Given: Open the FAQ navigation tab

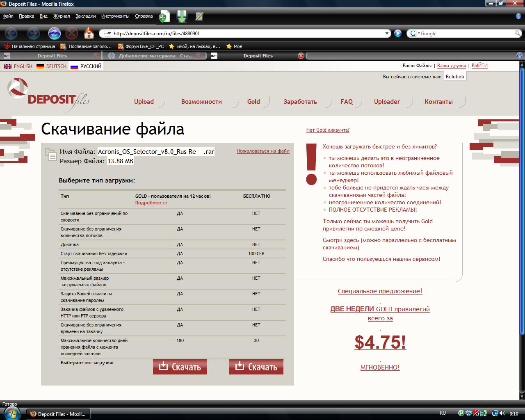Looking at the screenshot, I should pos(347,102).
